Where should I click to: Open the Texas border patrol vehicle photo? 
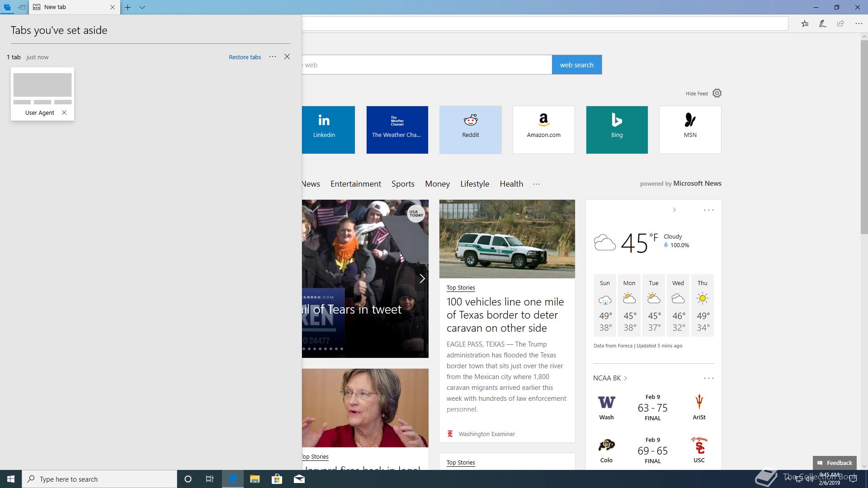507,239
